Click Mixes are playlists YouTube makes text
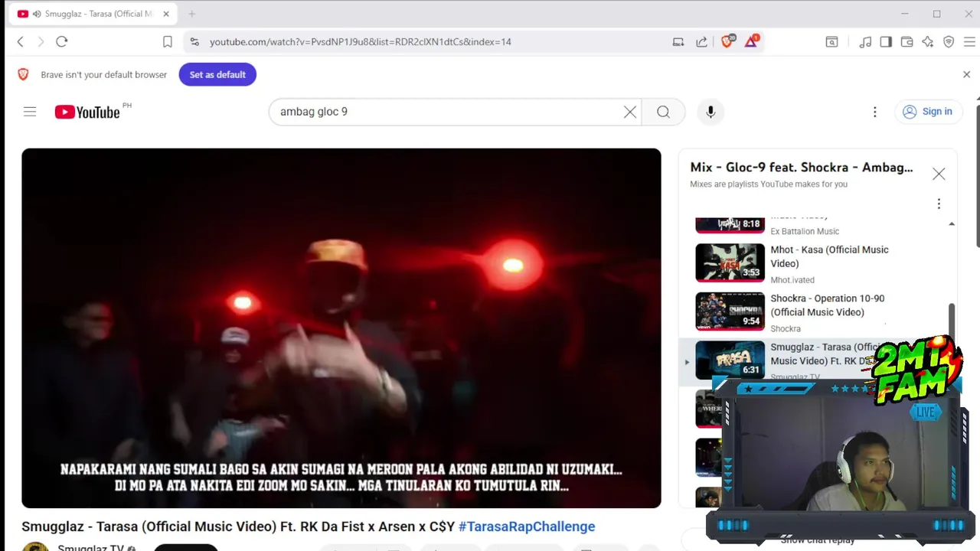Screen dimensions: 980x551 [769, 184]
